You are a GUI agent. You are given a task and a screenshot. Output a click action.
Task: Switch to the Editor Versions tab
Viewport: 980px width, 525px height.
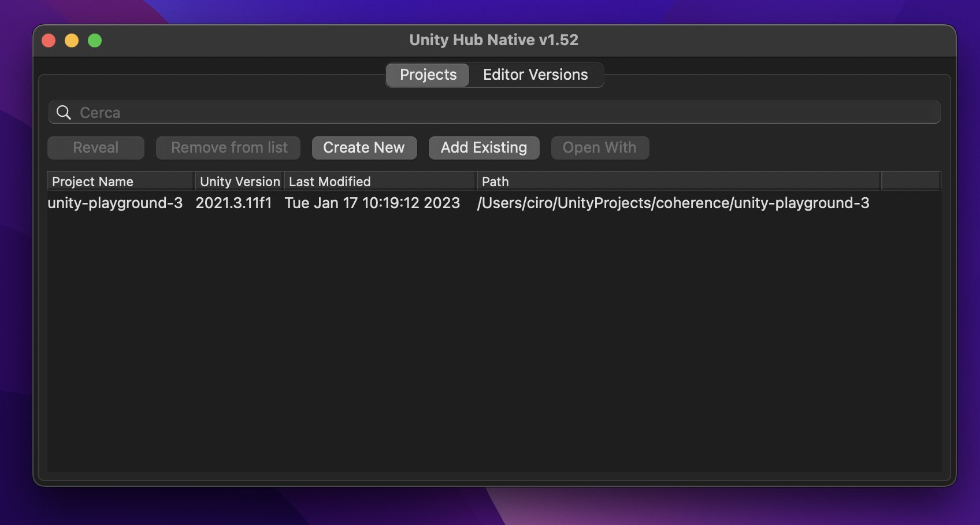pyautogui.click(x=534, y=75)
